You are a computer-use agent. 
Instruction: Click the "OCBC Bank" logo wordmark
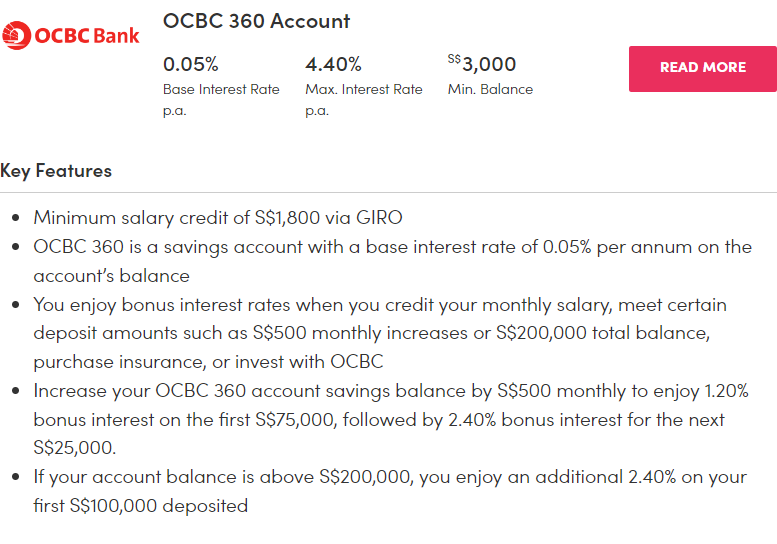click(88, 37)
